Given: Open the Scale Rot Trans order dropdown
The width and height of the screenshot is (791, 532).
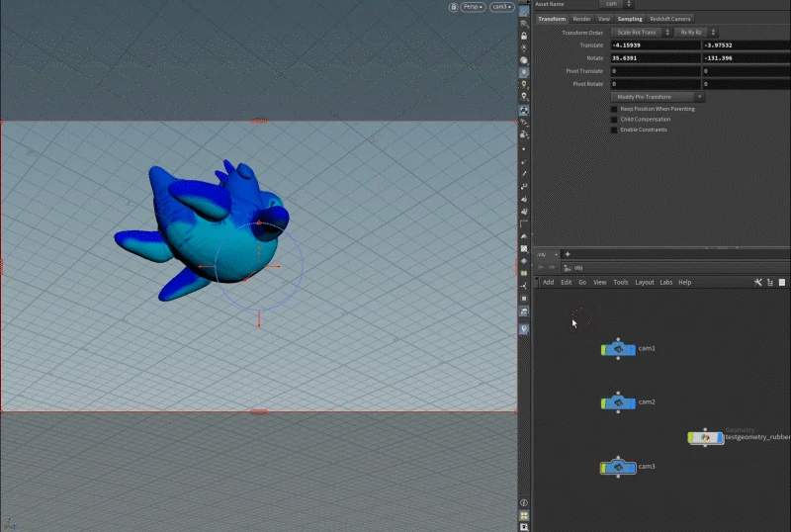Looking at the screenshot, I should [641, 33].
